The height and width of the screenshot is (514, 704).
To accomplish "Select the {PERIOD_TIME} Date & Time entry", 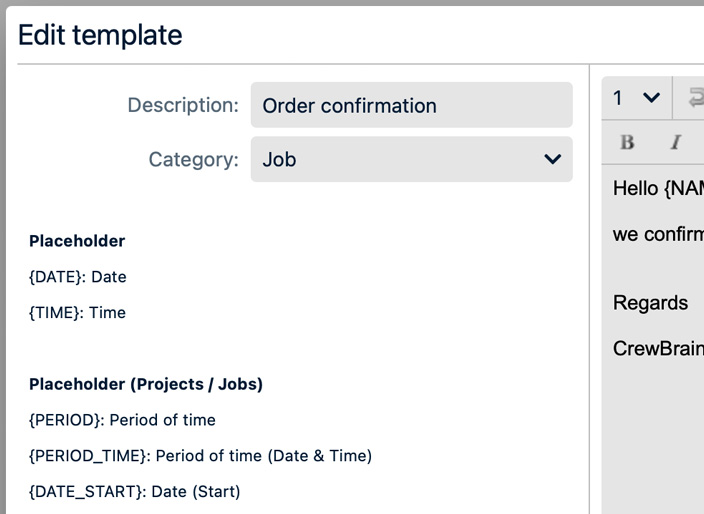I will [x=200, y=456].
